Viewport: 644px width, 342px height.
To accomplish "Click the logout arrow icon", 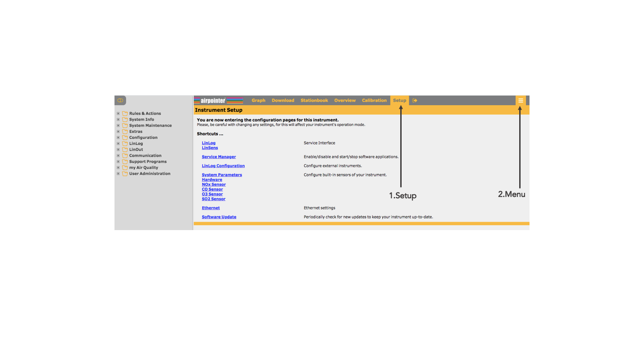I will point(415,101).
